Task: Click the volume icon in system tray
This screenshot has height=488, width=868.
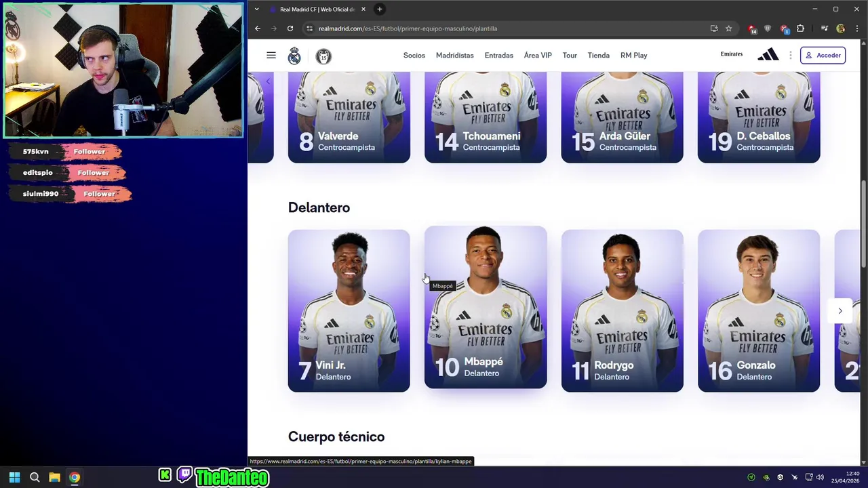Action: (x=820, y=477)
